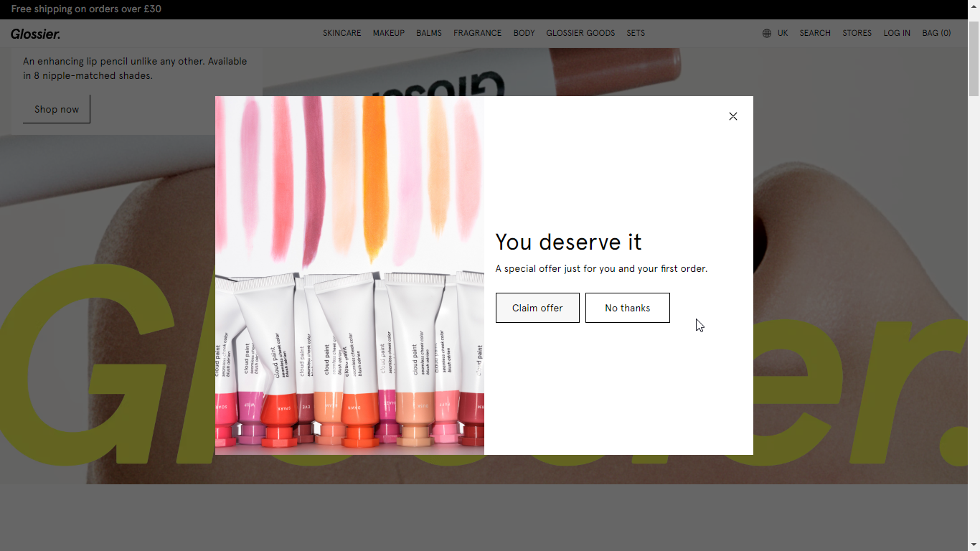This screenshot has width=980, height=551.
Task: Open the Glossier Goods menu
Action: (580, 33)
